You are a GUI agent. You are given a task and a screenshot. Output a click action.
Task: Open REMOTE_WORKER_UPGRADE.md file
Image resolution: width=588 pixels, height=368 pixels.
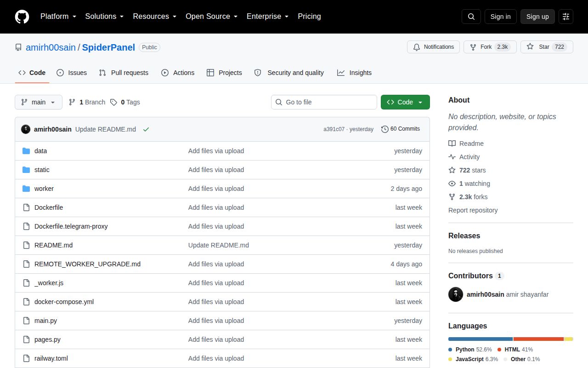pos(87,264)
